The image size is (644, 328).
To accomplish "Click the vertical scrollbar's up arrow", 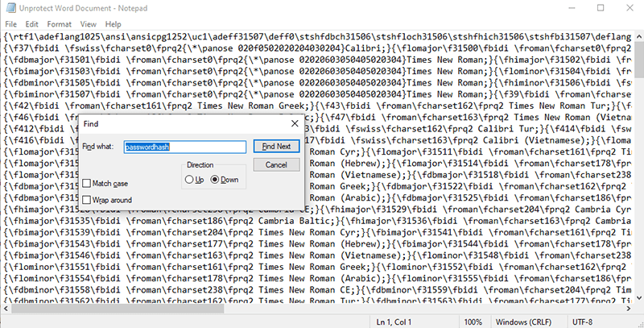I will coord(638,35).
